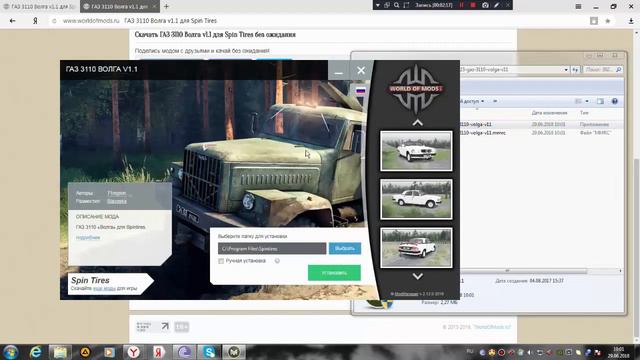Click the uploader name link in info panel
The image size is (640, 360).
point(117,201)
